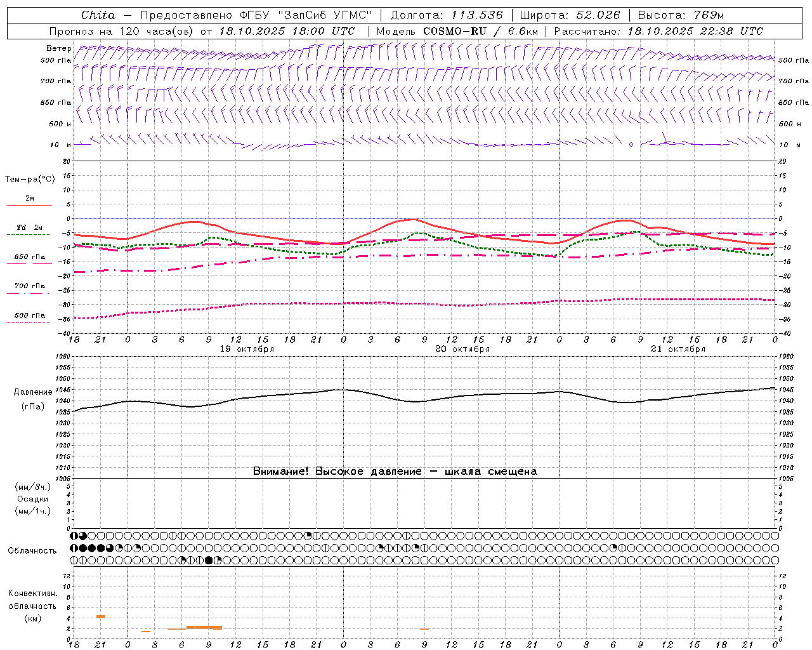The width and height of the screenshot is (812, 650).
Task: Click the "Конвективн." convective cloud label
Action: (x=32, y=594)
